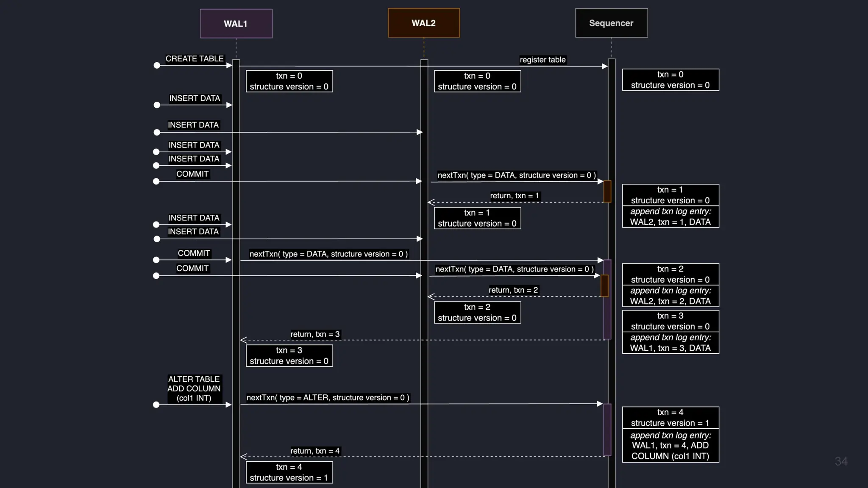Click the register table arrow label
The image size is (868, 488).
[542, 60]
